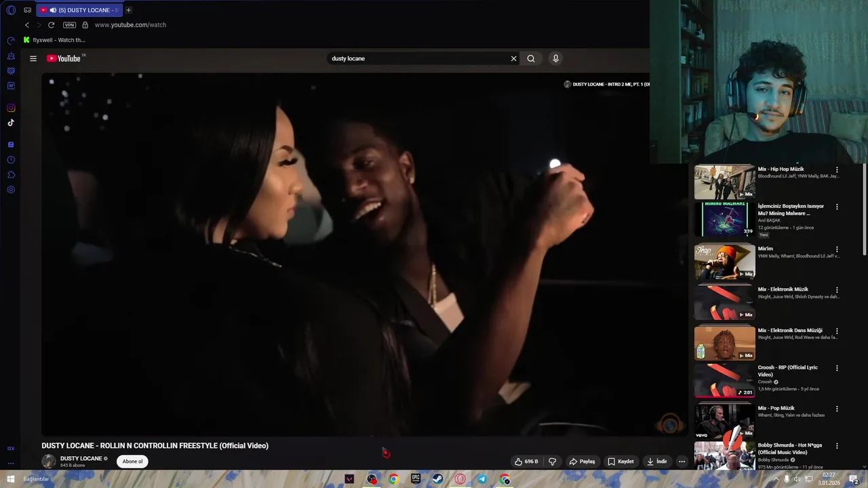Open options for Mix - Elektronik Dans Müziği
This screenshot has height=488, width=868.
coord(837,331)
